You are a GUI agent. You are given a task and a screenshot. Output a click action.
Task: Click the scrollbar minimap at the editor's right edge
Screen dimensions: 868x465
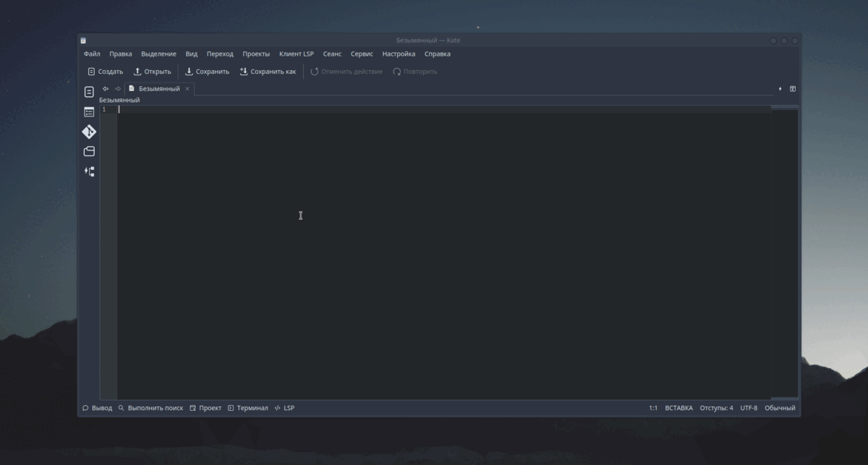785,252
